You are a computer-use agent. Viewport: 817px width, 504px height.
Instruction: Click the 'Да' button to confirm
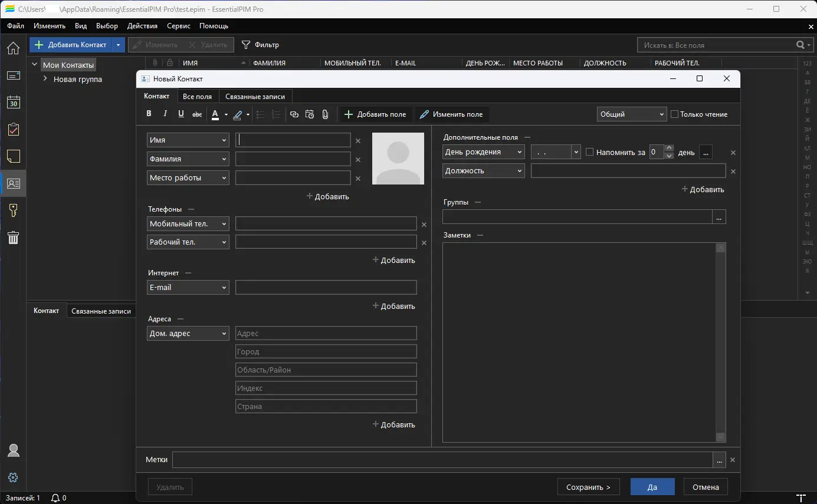pos(652,487)
